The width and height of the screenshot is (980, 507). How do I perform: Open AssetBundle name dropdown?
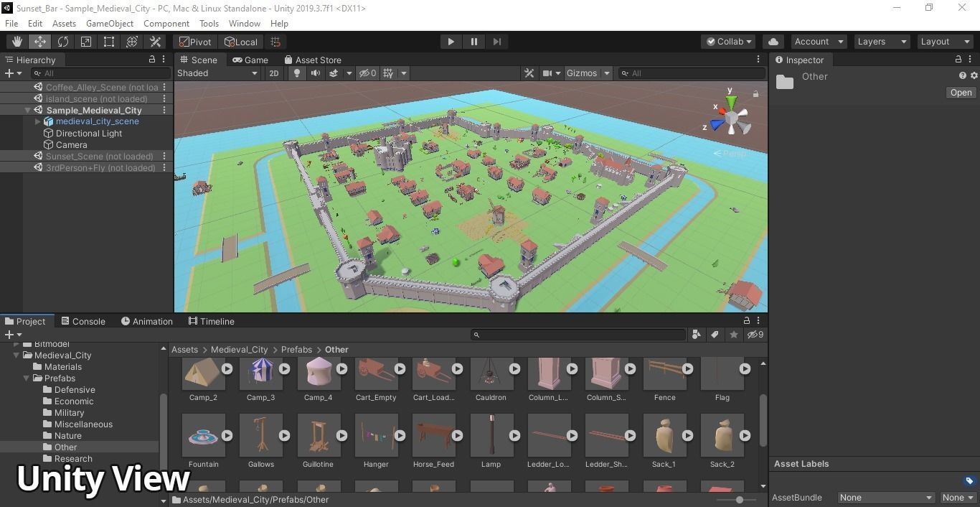click(886, 498)
